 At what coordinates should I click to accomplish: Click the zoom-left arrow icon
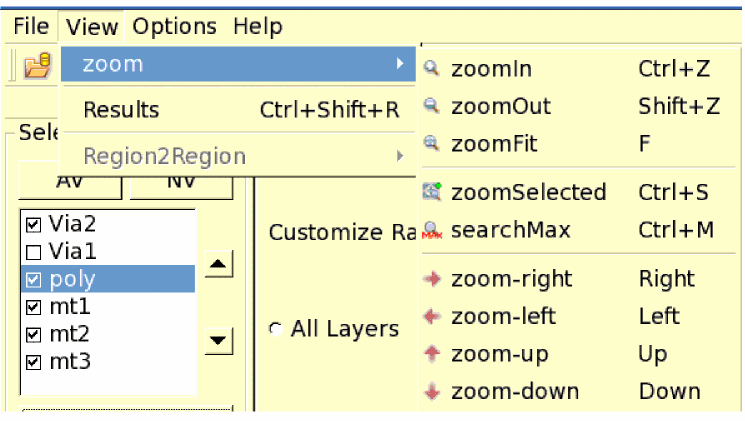coord(432,317)
